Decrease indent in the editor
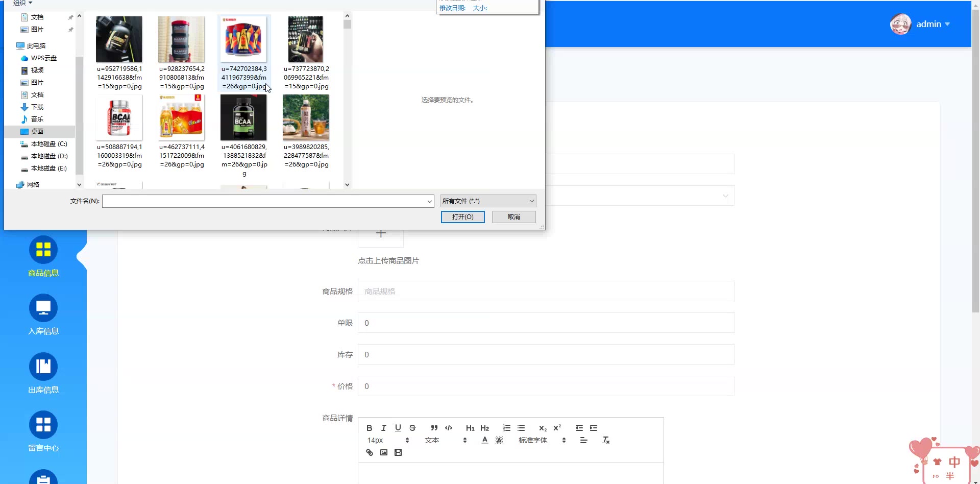This screenshot has width=980, height=484. [x=579, y=428]
